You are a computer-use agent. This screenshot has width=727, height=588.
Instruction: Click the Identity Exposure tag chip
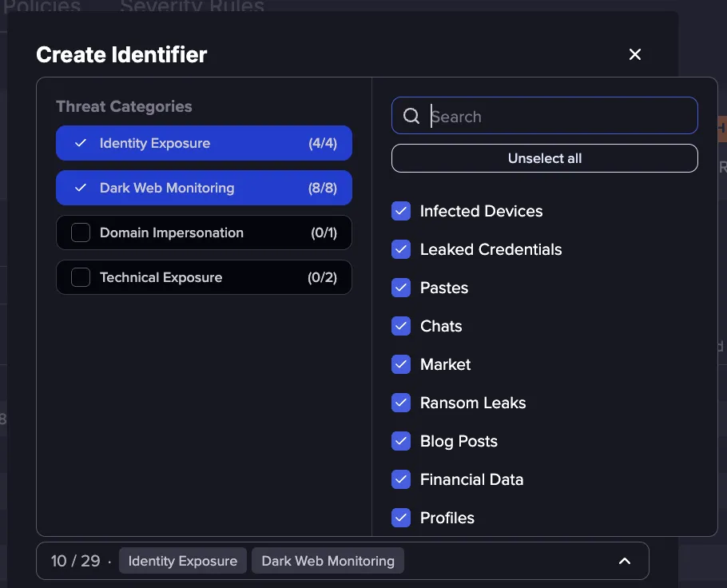coord(183,561)
